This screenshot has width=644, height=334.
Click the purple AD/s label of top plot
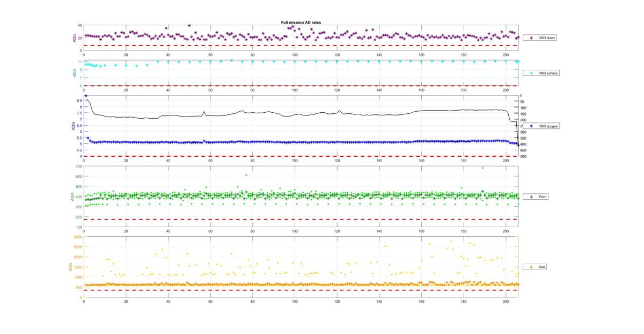pos(74,38)
